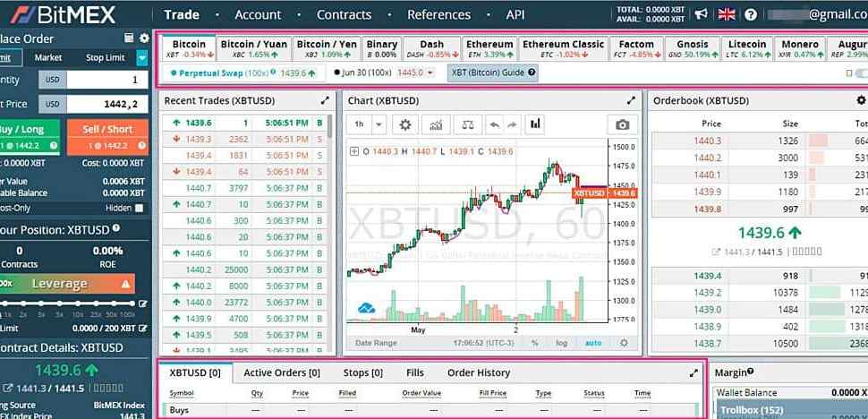Click the Sell / Short button
The image size is (868, 419).
coord(107,137)
